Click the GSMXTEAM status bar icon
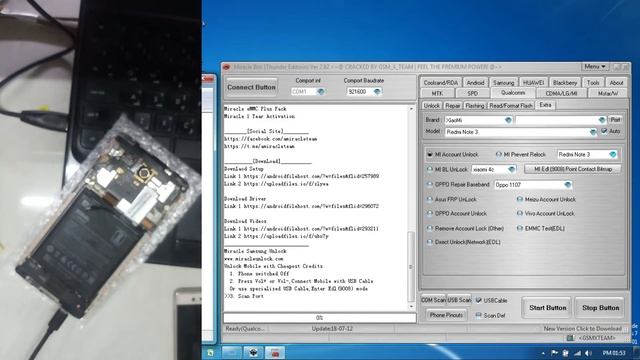This screenshot has width=640, height=360. [570, 338]
